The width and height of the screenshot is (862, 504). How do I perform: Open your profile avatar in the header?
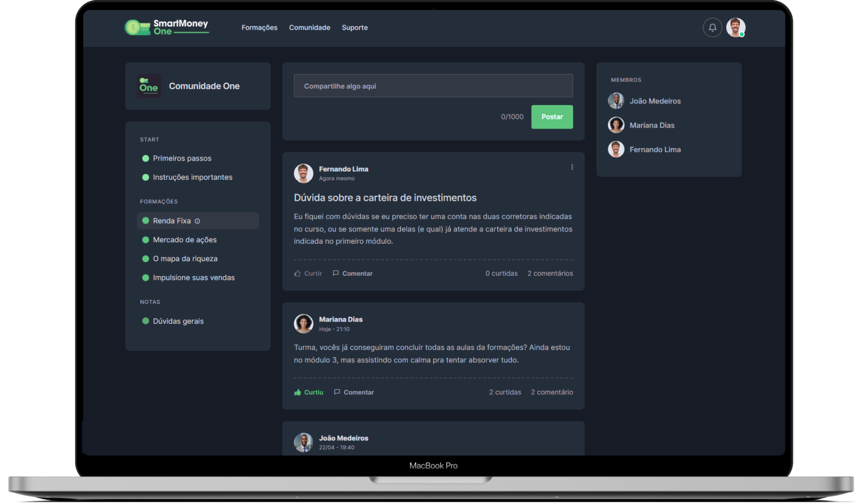click(735, 27)
